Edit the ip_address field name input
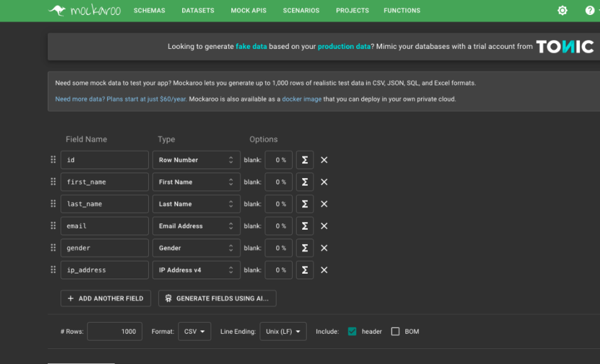The height and width of the screenshot is (364, 600). point(104,270)
